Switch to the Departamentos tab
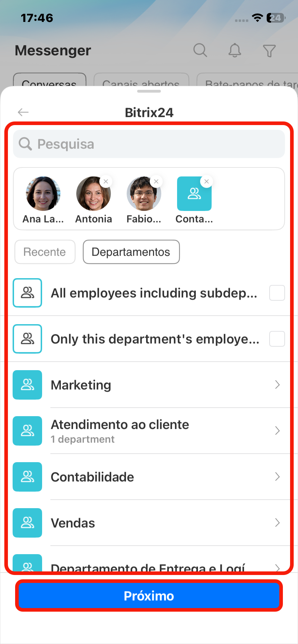 click(x=131, y=252)
